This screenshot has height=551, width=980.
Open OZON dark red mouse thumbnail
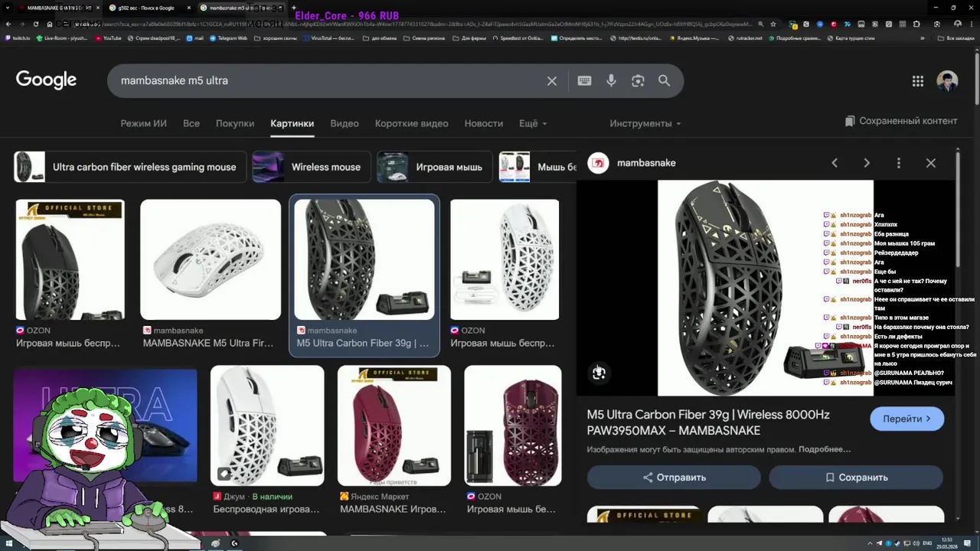(513, 425)
